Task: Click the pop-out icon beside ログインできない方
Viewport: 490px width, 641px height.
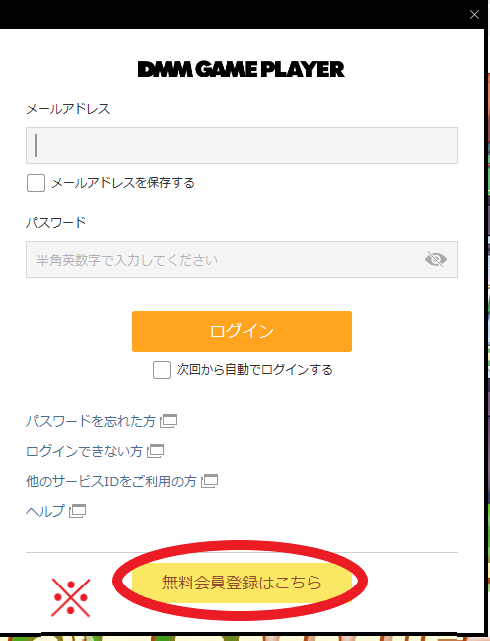Action: 155,451
